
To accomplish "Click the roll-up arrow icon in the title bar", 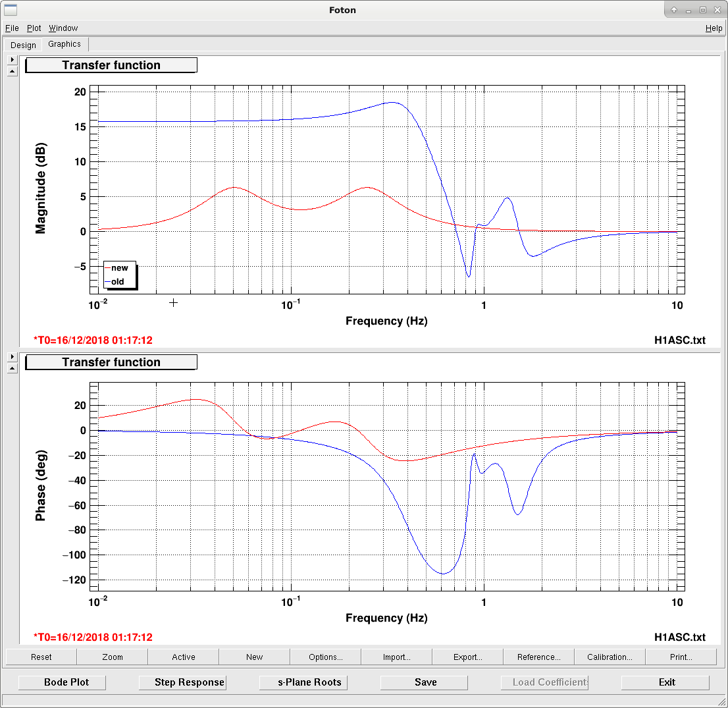I will point(673,10).
